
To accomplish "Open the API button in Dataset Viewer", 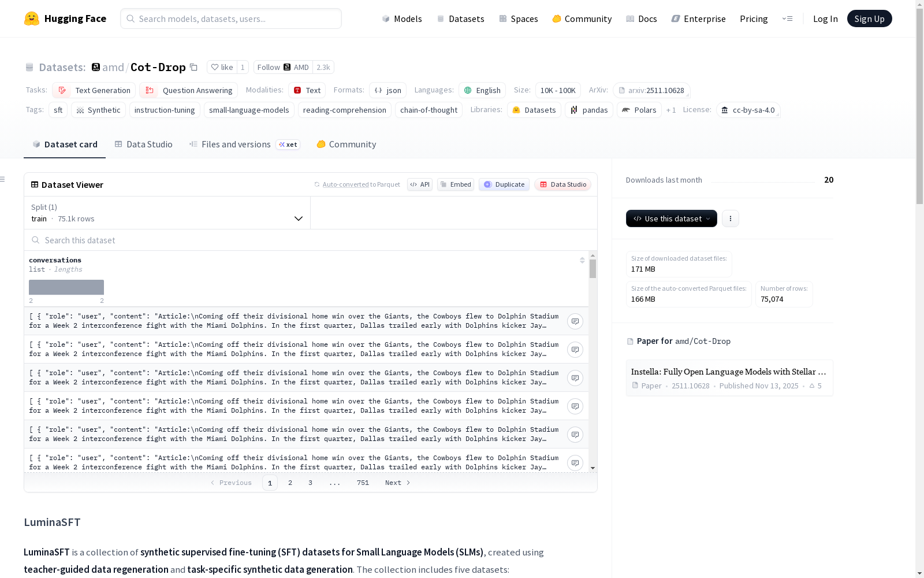I will click(x=420, y=184).
